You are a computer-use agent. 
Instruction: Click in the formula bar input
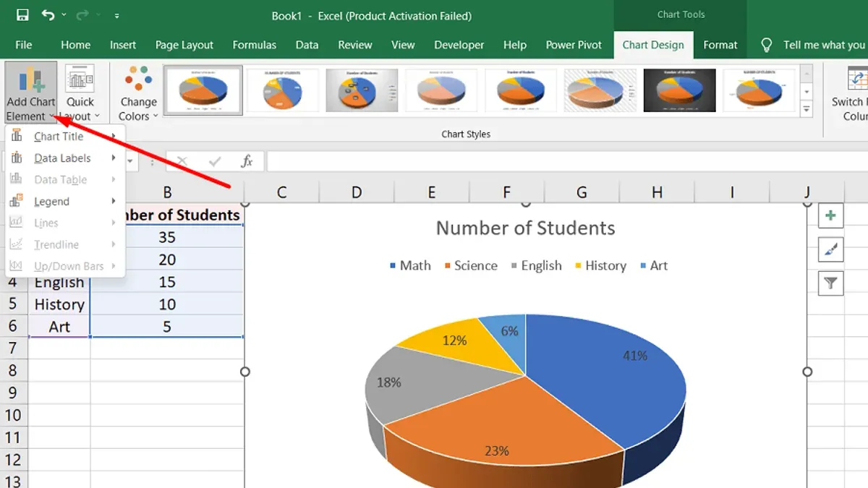pyautogui.click(x=566, y=161)
